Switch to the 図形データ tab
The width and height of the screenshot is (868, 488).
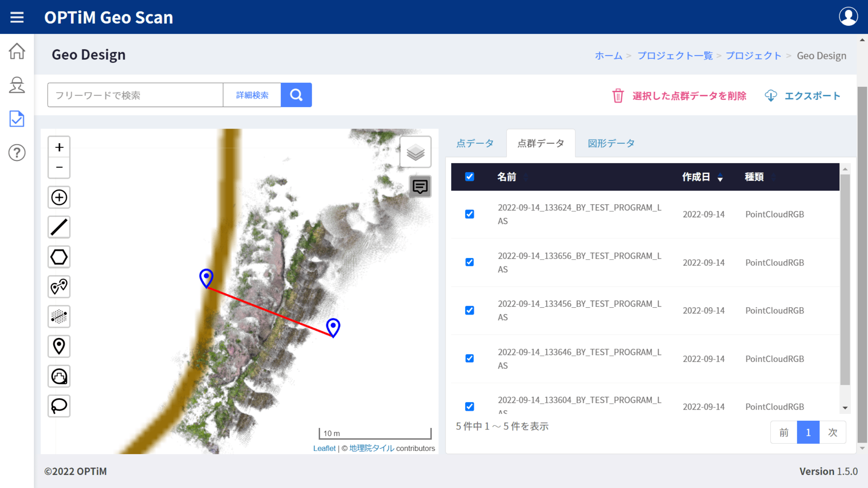click(610, 143)
